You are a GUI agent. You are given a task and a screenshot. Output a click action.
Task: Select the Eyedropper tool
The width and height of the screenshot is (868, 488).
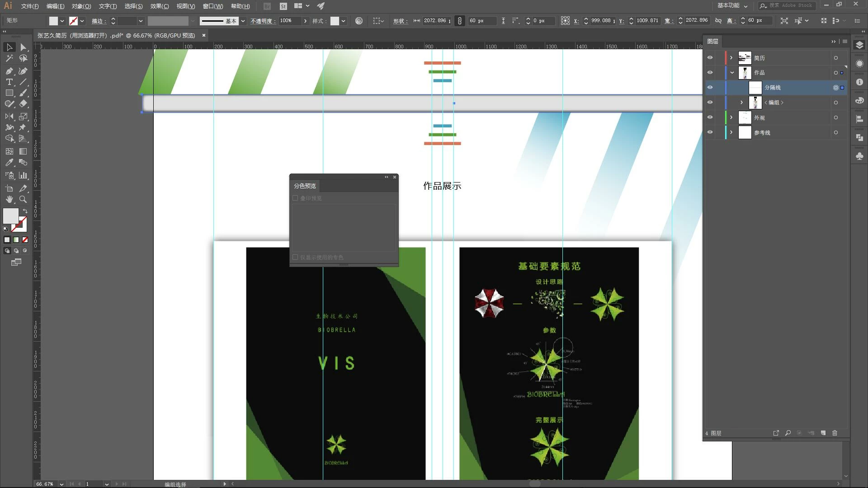click(9, 162)
